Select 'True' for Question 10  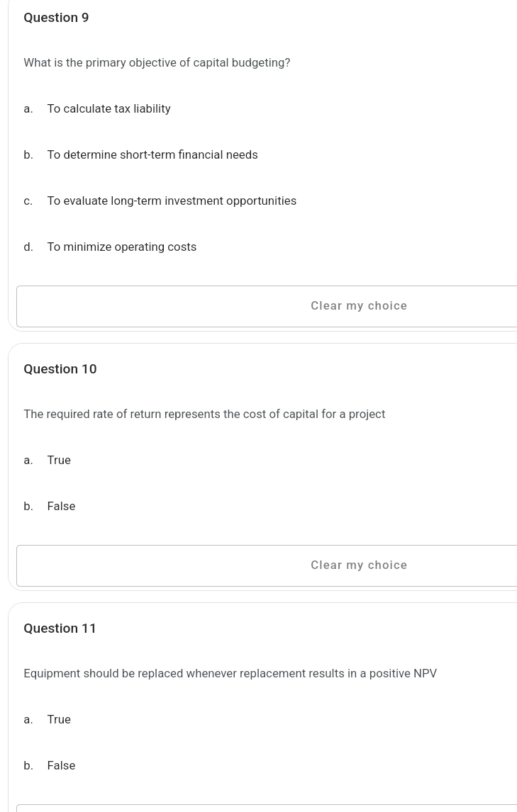(59, 460)
